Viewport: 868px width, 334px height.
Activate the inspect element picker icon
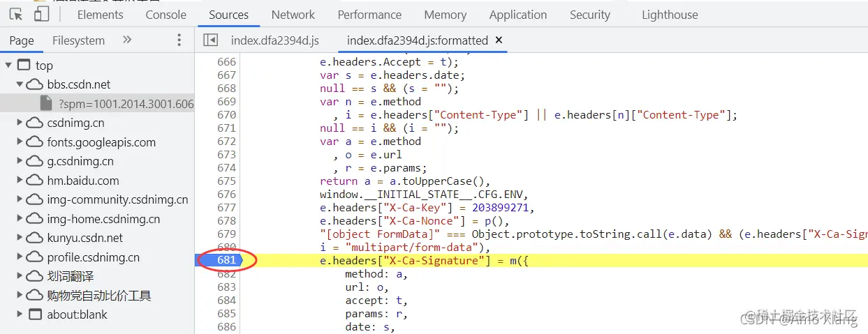[x=16, y=14]
